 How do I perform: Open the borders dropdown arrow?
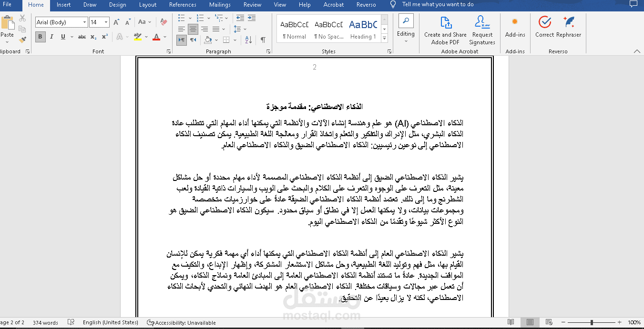(x=236, y=40)
